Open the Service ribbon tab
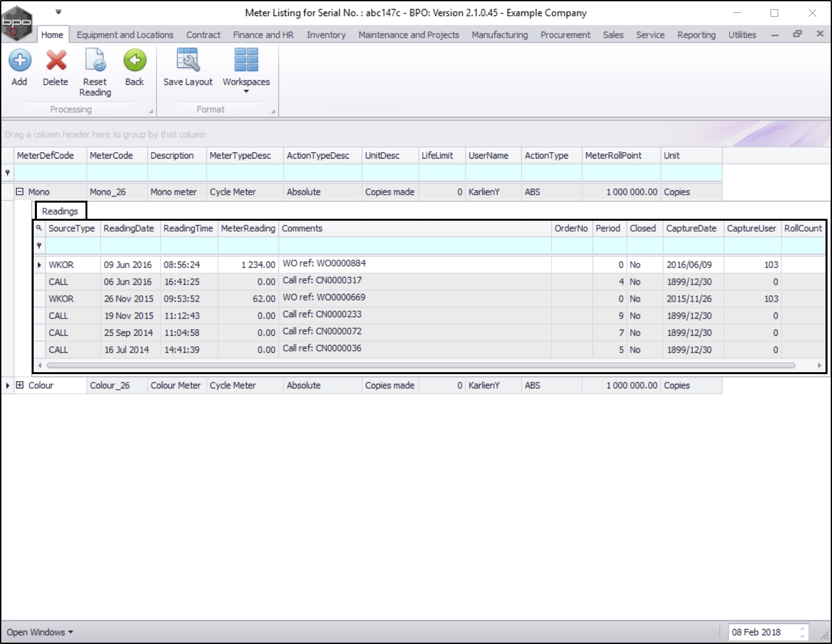This screenshot has width=832, height=644. tap(650, 35)
